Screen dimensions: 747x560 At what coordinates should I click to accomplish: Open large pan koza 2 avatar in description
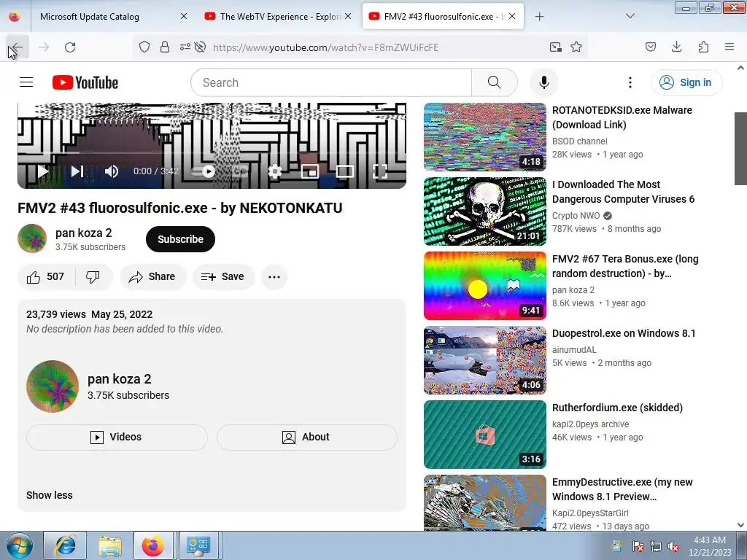point(53,386)
